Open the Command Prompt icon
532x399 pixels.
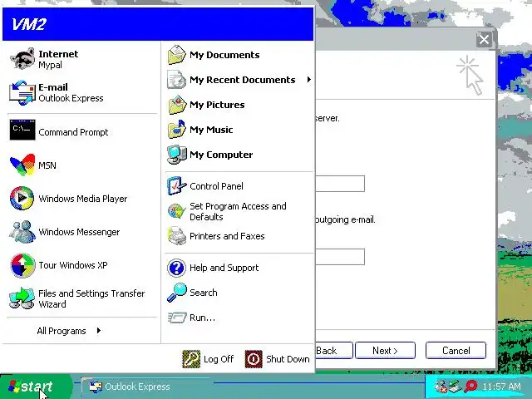(22, 130)
